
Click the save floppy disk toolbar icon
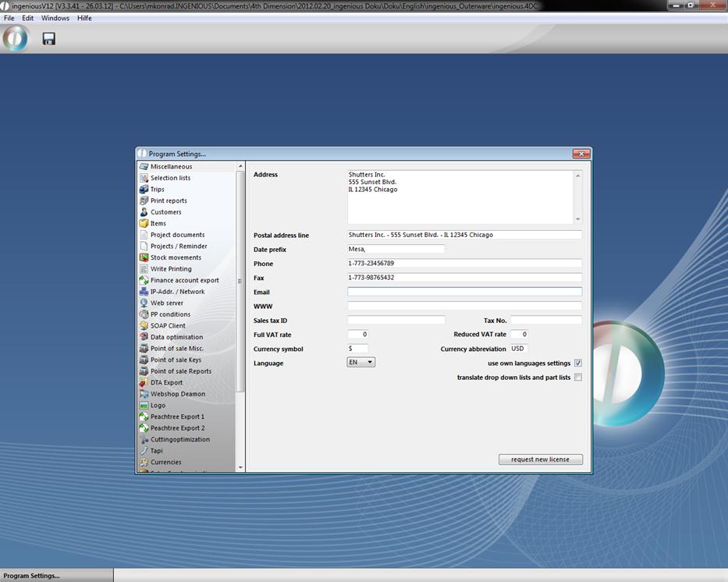[x=48, y=39]
